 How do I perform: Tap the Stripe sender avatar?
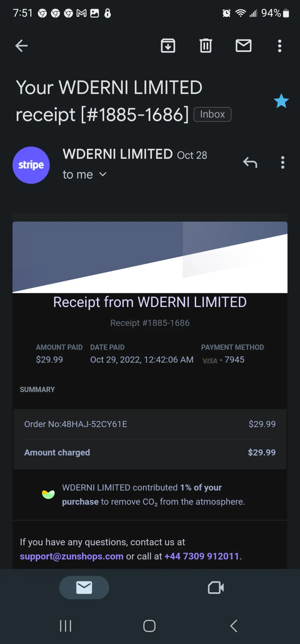pyautogui.click(x=31, y=165)
